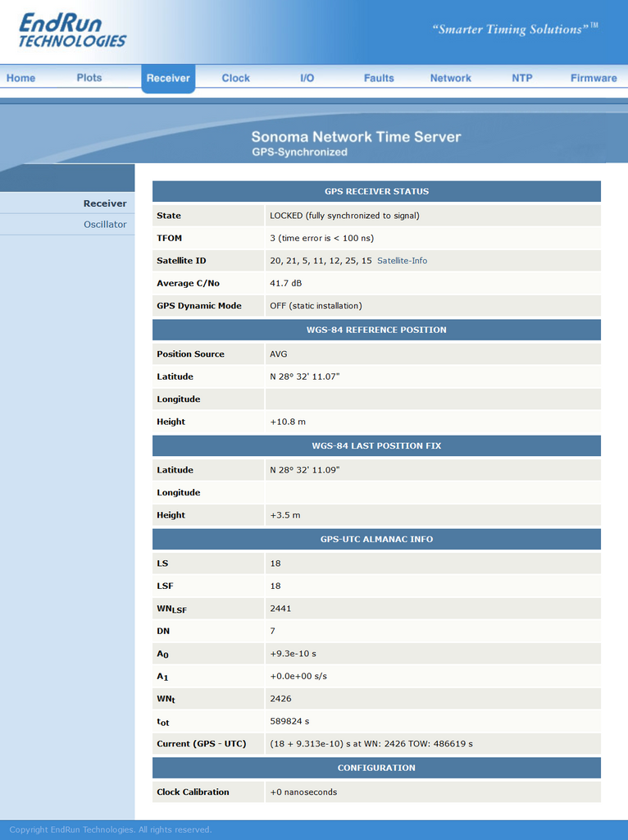Open the I/O tab
The width and height of the screenshot is (628, 840).
307,78
